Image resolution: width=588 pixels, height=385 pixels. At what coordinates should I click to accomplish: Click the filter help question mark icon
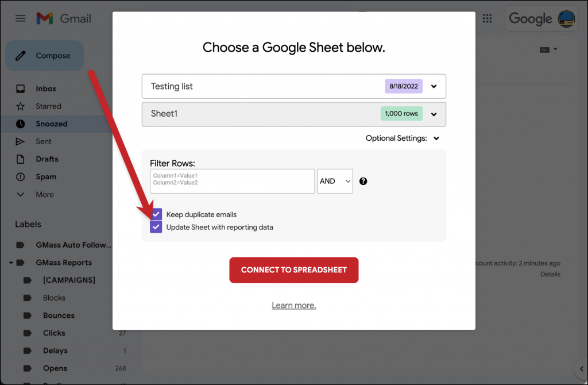click(363, 181)
